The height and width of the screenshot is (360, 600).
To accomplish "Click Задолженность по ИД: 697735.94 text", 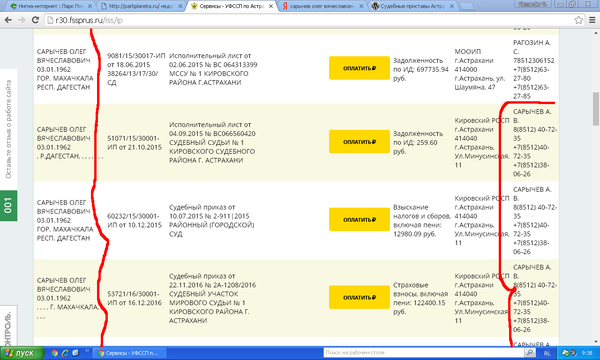I will pos(421,69).
